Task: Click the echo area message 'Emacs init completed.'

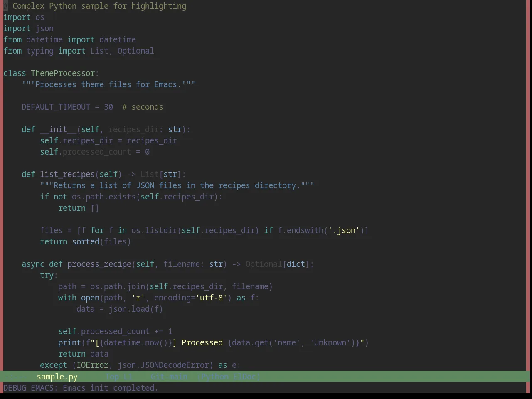Action: (x=110, y=388)
